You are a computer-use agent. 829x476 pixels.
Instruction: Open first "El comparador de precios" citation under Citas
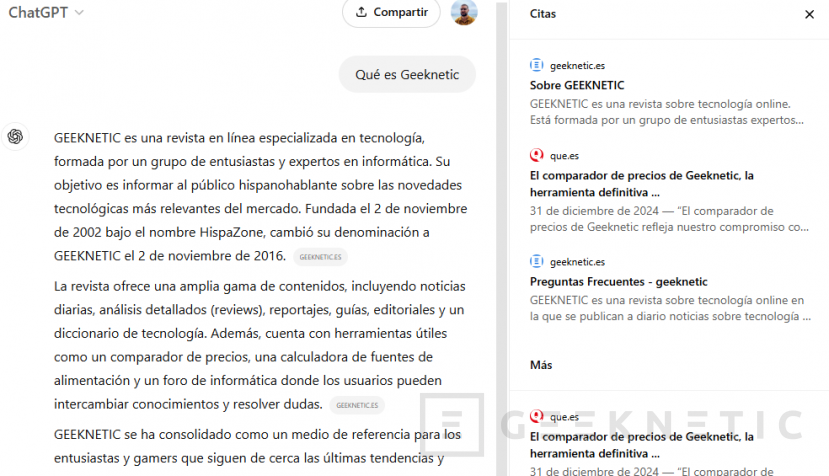pos(641,183)
